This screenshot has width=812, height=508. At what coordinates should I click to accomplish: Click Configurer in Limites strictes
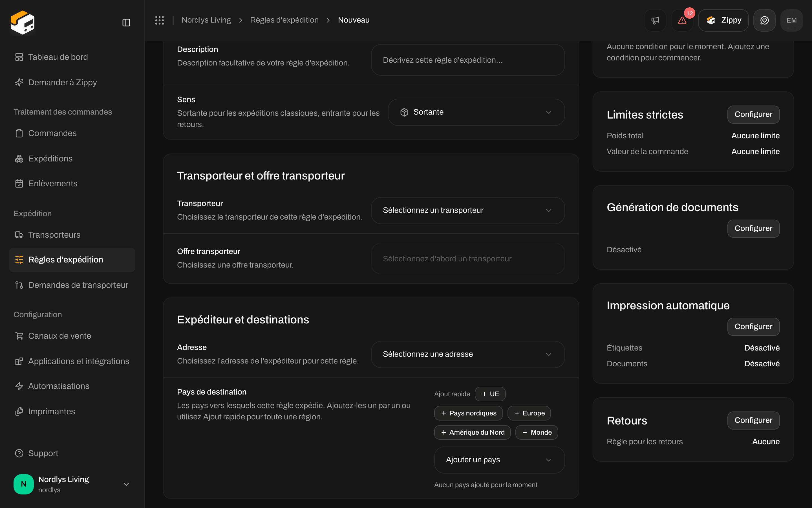pos(753,115)
